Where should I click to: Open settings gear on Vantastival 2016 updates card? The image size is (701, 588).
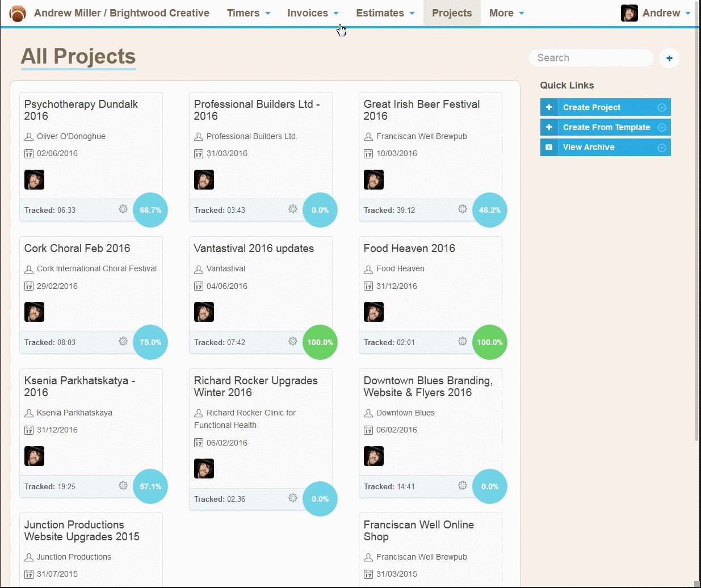(x=293, y=341)
